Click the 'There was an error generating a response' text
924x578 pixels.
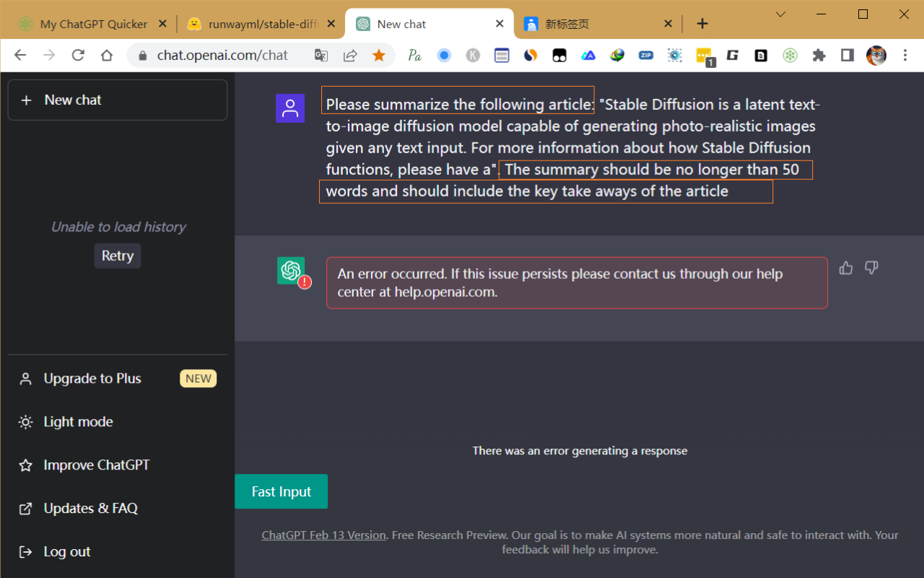[x=580, y=451]
